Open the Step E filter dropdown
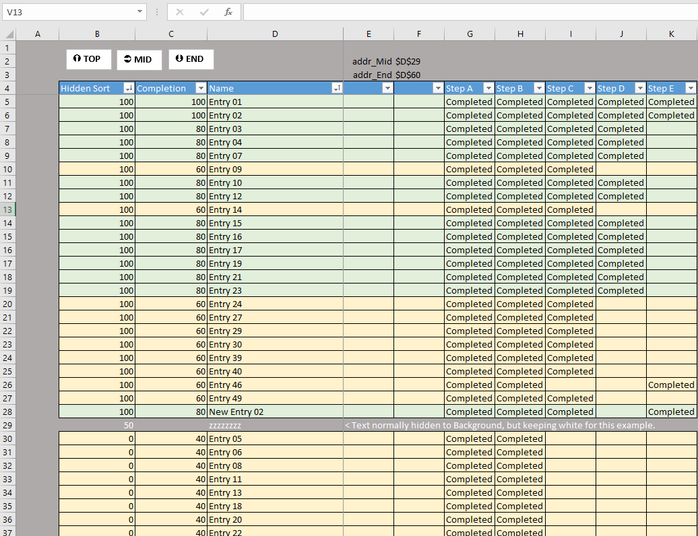 pyautogui.click(x=690, y=88)
